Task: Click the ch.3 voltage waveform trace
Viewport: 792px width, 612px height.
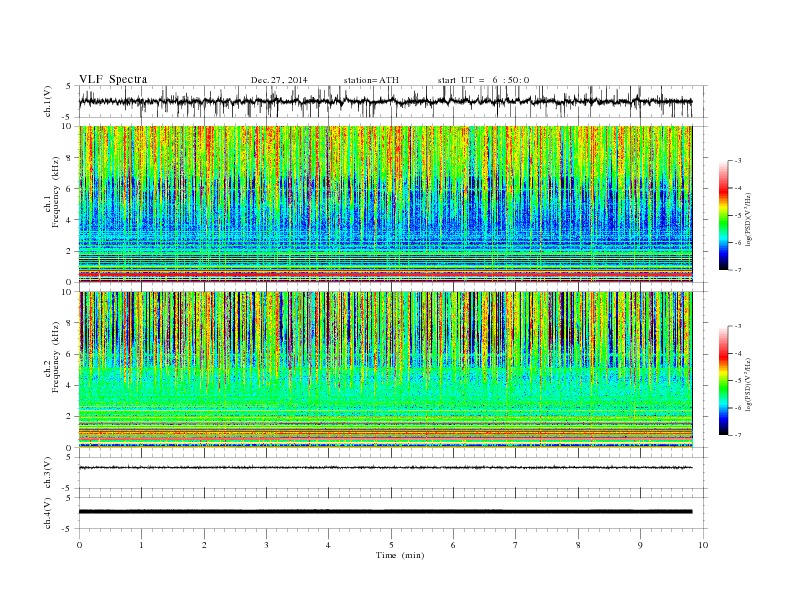Action: tap(385, 468)
